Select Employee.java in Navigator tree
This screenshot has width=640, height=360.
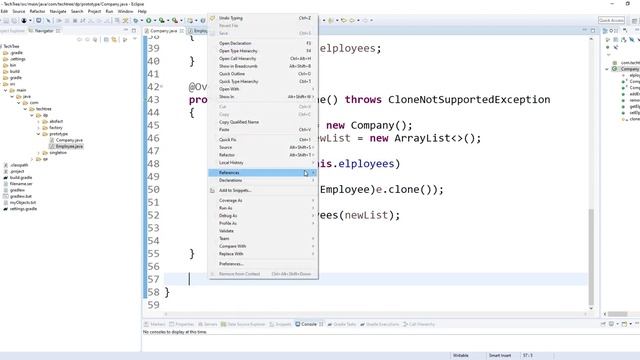click(x=69, y=146)
